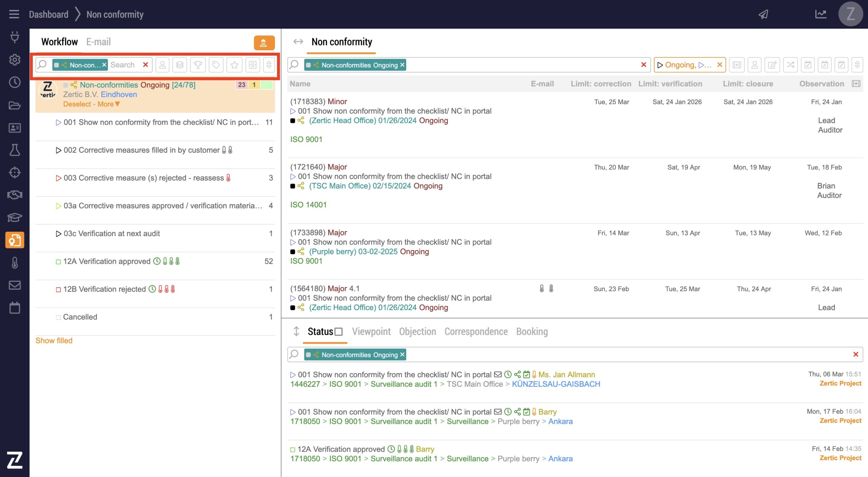
Task: Click the paper plane send icon
Action: tap(763, 14)
